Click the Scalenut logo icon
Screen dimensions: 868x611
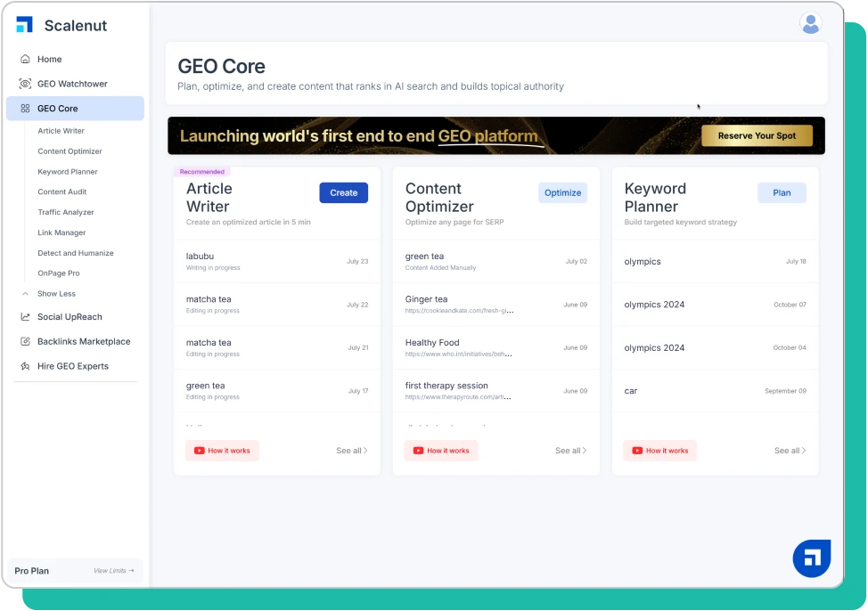[x=24, y=25]
